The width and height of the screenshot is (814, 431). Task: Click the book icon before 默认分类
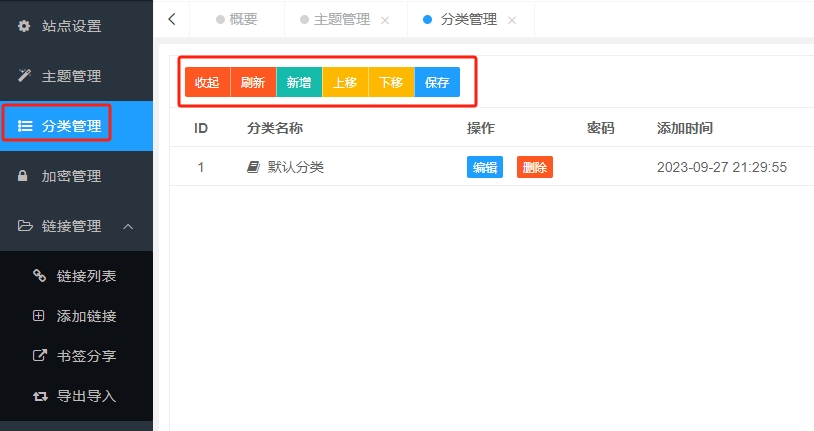pos(253,167)
